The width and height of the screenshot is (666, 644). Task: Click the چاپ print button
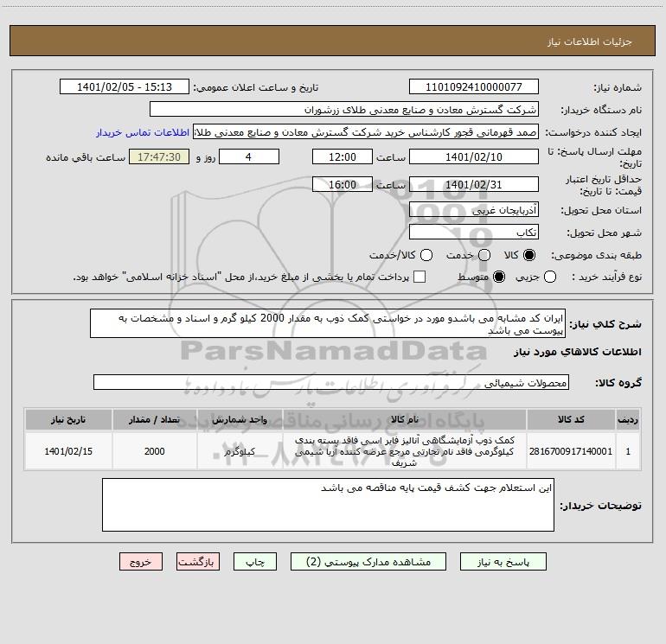point(255,562)
